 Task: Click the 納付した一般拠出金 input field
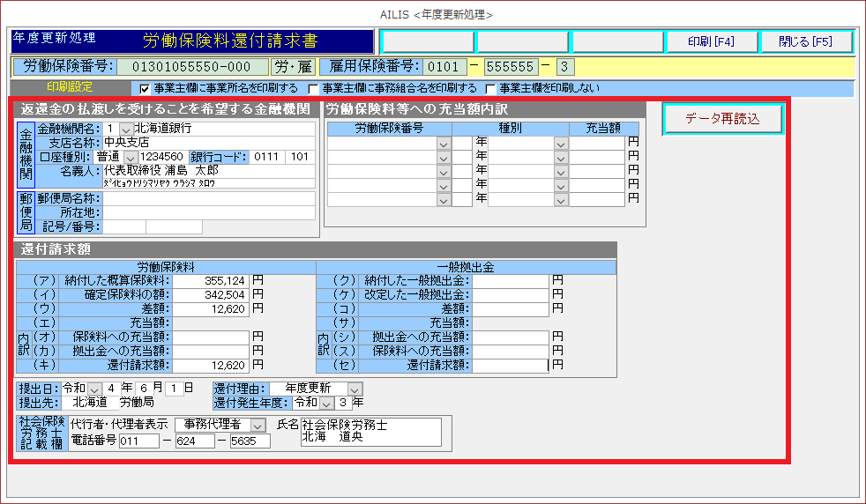point(510,281)
